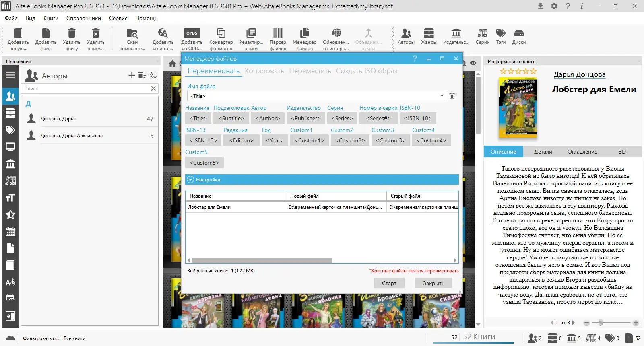The width and height of the screenshot is (644, 346).
Task: Click the zoom in plus button
Action: tap(636, 323)
